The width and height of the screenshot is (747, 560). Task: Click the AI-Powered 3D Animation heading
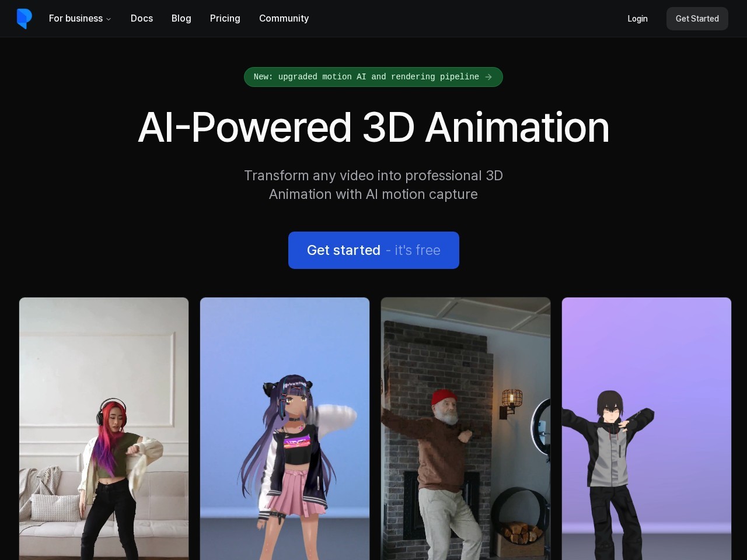[373, 127]
